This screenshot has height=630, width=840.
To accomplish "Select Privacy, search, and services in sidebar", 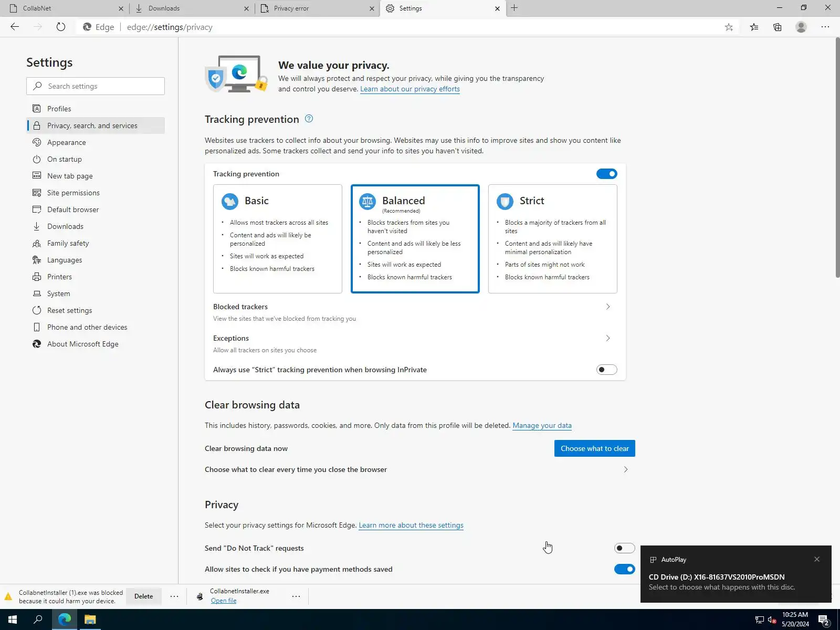I will (x=96, y=125).
